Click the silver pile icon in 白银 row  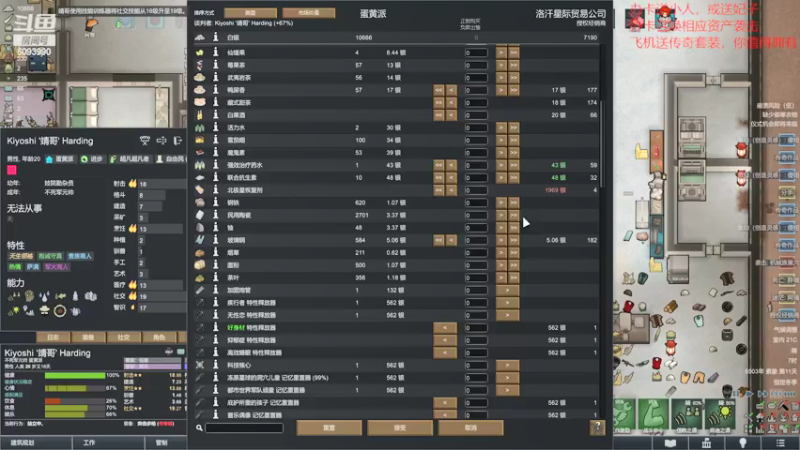click(x=199, y=37)
